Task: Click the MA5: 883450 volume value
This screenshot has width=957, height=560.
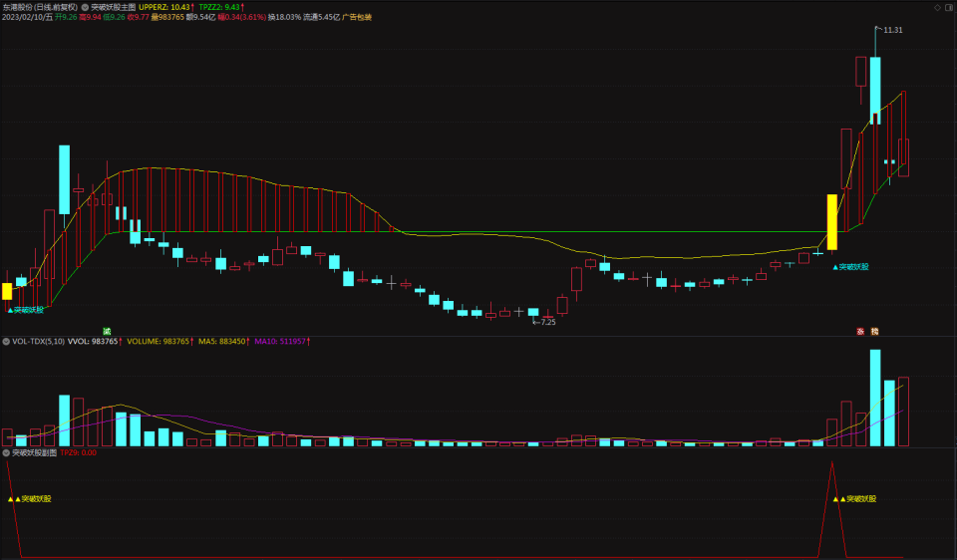Action: tap(223, 342)
